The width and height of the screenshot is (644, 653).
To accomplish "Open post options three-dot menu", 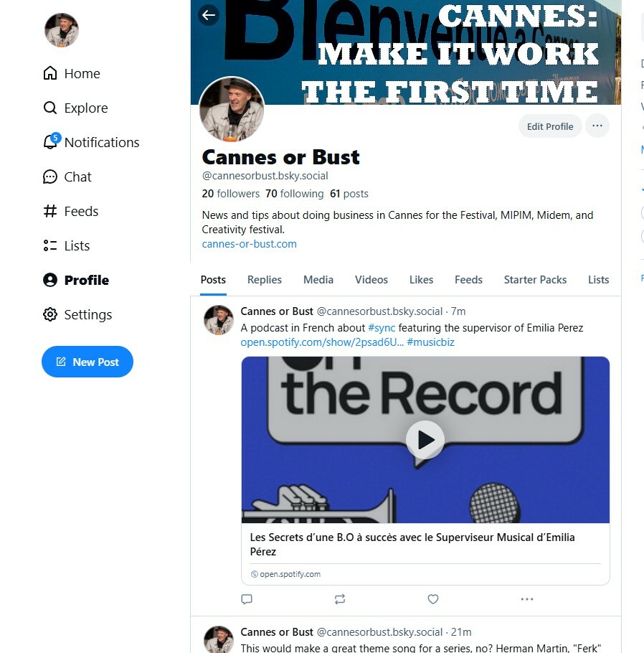I will coord(526,599).
